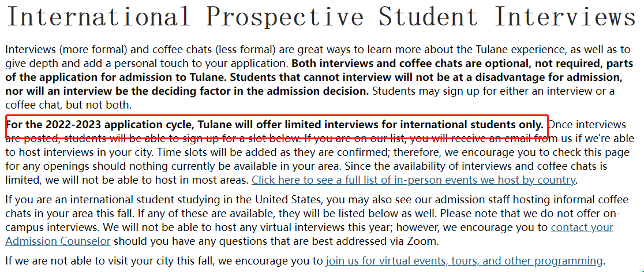Click the red-boxed 2022-2023 application cycle sentence
This screenshot has width=644, height=272.
[x=275, y=125]
